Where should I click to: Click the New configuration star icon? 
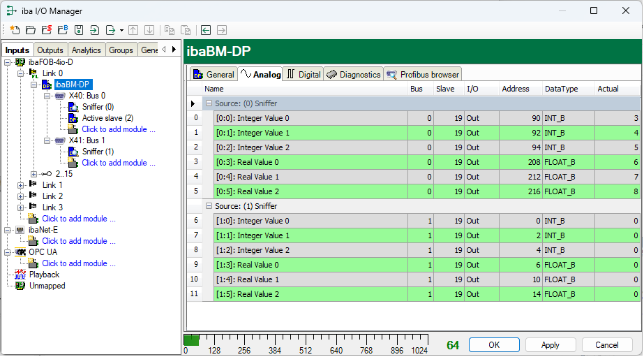coord(15,30)
